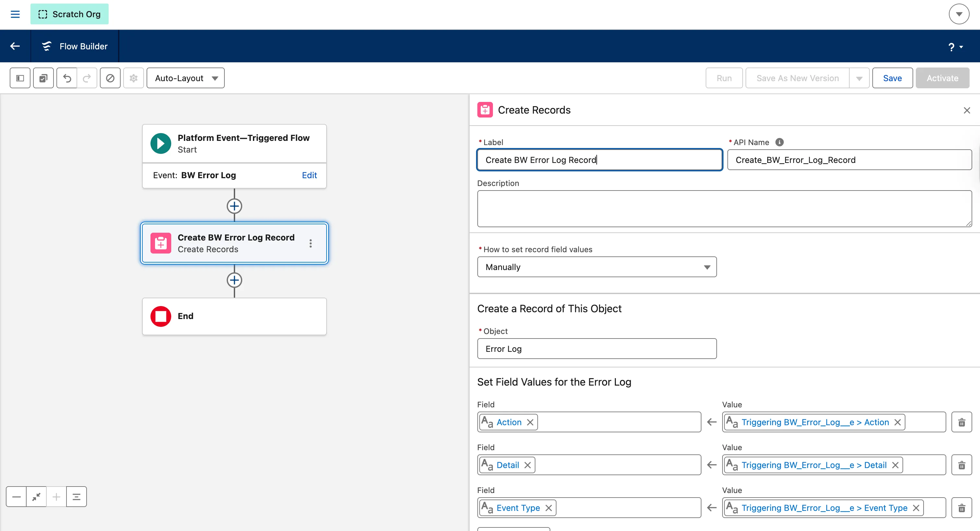
Task: Open the How to set record field values dropdown
Action: tap(597, 267)
